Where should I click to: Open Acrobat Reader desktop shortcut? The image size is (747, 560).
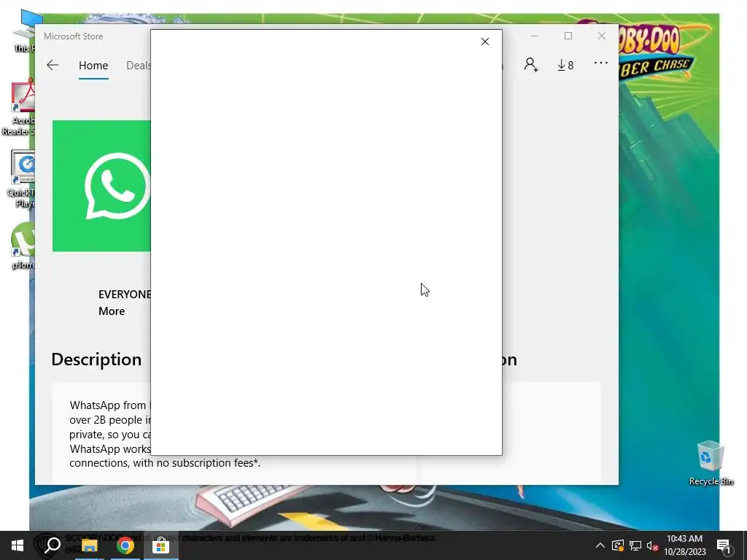[x=19, y=108]
